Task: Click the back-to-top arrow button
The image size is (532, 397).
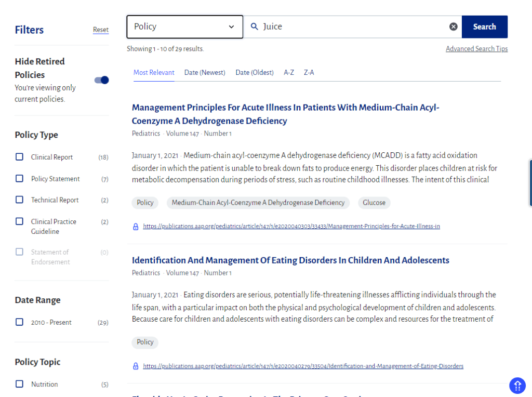Action: click(517, 386)
